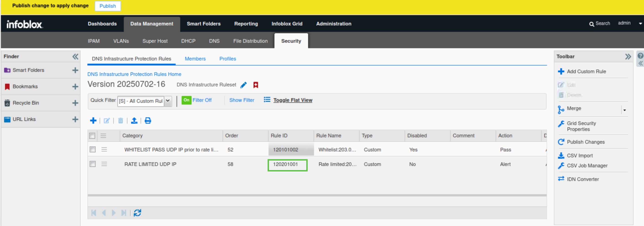Viewport: 644px width, 226px height.
Task: Click the trash delete icon above the table
Action: coord(121,121)
